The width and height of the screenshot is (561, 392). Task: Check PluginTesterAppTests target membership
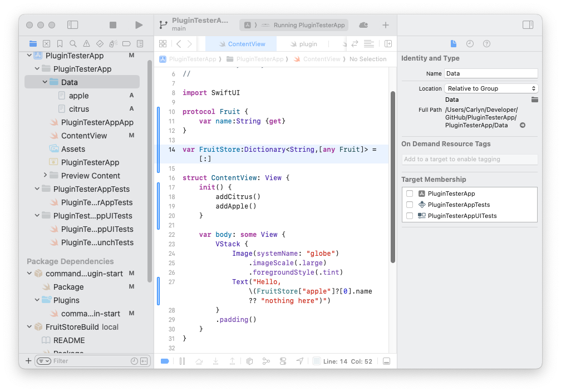pyautogui.click(x=410, y=205)
